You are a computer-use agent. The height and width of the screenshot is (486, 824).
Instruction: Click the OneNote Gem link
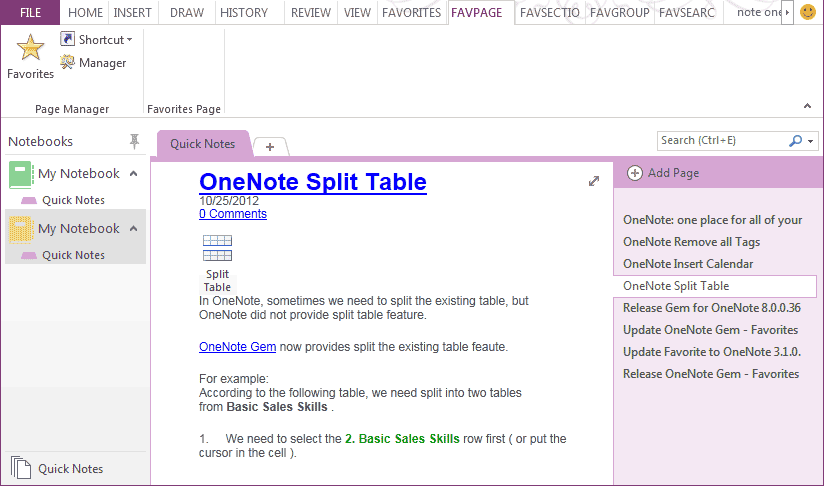(238, 347)
